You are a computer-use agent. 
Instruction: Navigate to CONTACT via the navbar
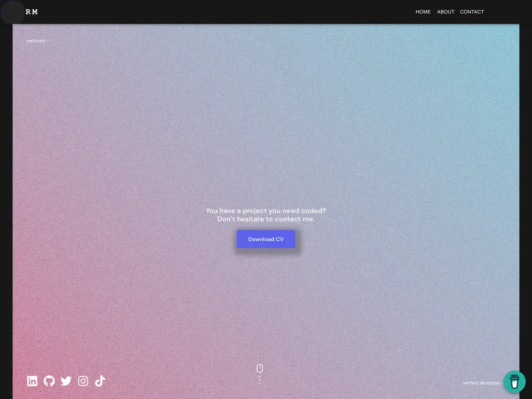[x=471, y=12]
